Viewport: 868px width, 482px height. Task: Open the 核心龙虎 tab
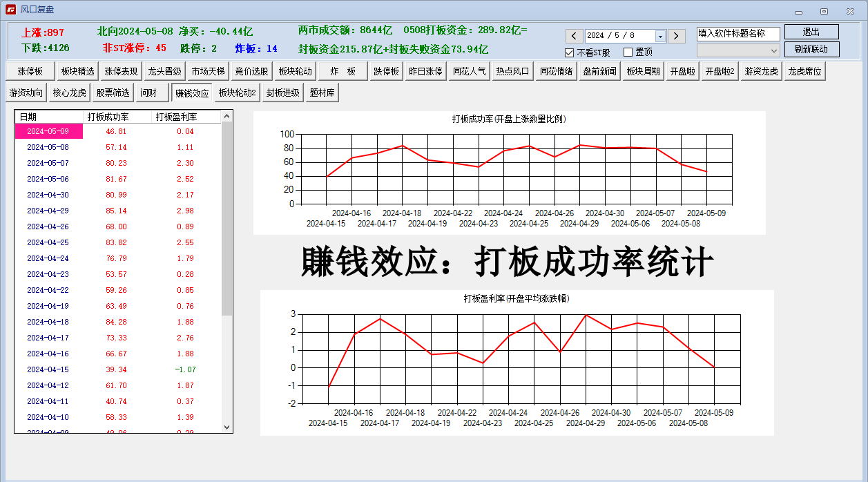[x=70, y=93]
